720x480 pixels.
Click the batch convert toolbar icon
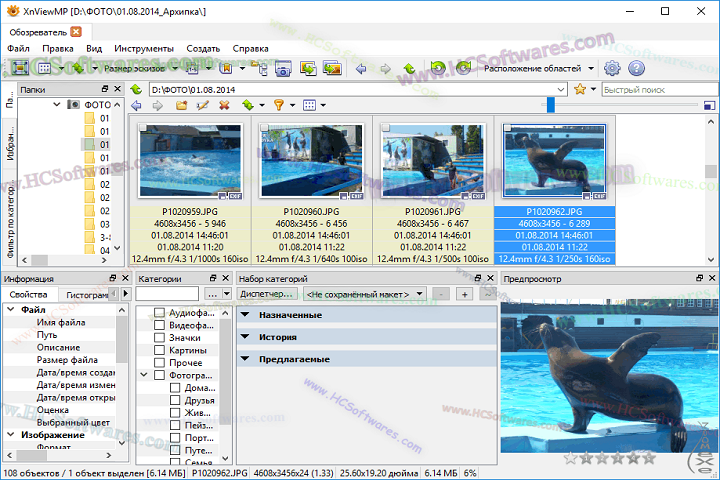[x=308, y=69]
